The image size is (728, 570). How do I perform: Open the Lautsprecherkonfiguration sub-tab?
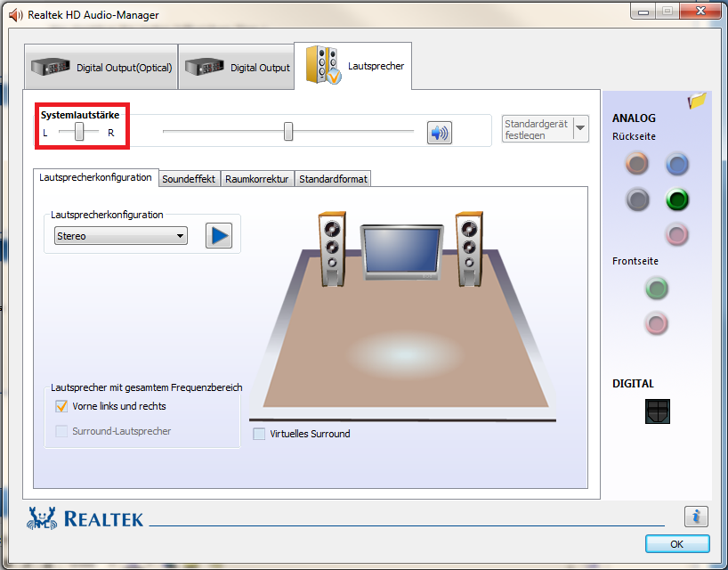coord(95,177)
